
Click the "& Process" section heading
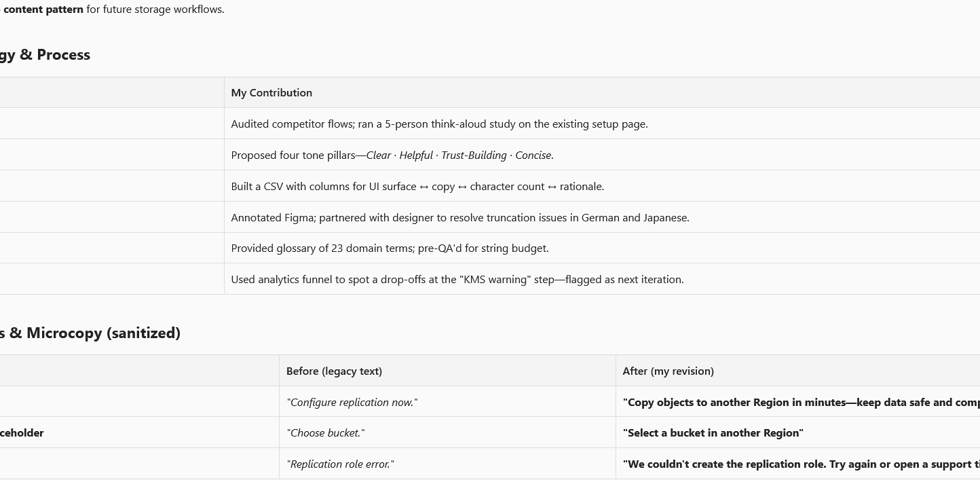click(x=54, y=55)
